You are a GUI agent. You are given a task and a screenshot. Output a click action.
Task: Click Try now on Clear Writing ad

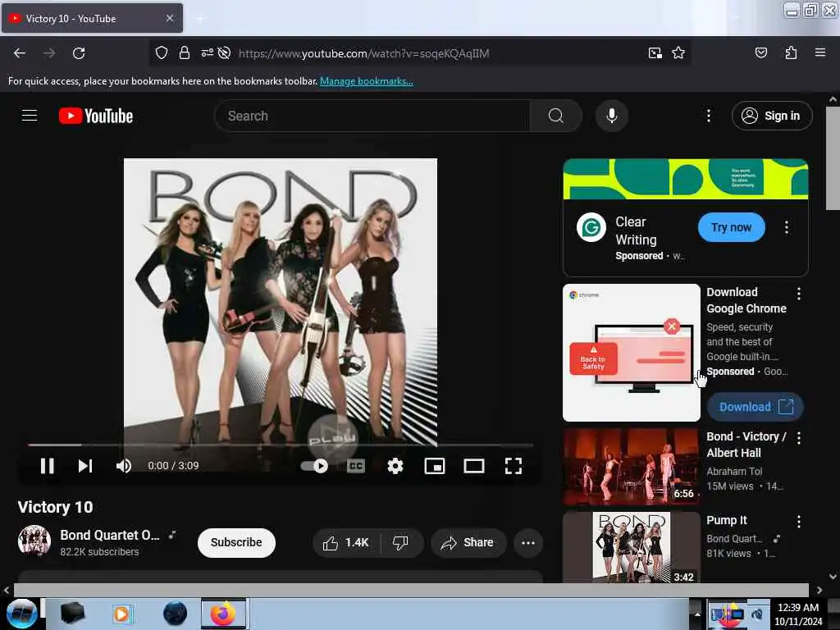[731, 227]
